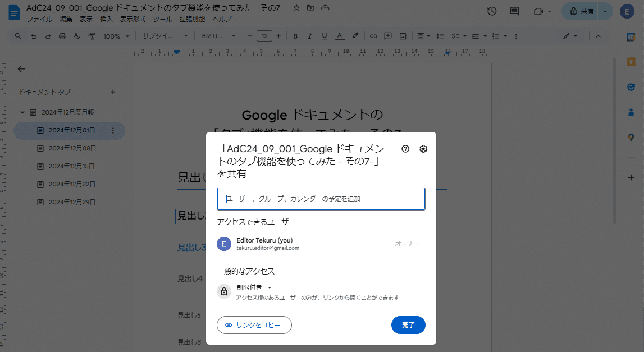Open Google Keep side panel
Viewport: 644px width, 352px height.
tap(631, 62)
